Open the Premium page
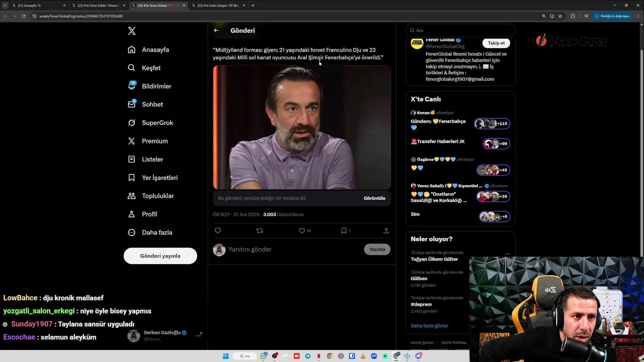 click(148, 141)
